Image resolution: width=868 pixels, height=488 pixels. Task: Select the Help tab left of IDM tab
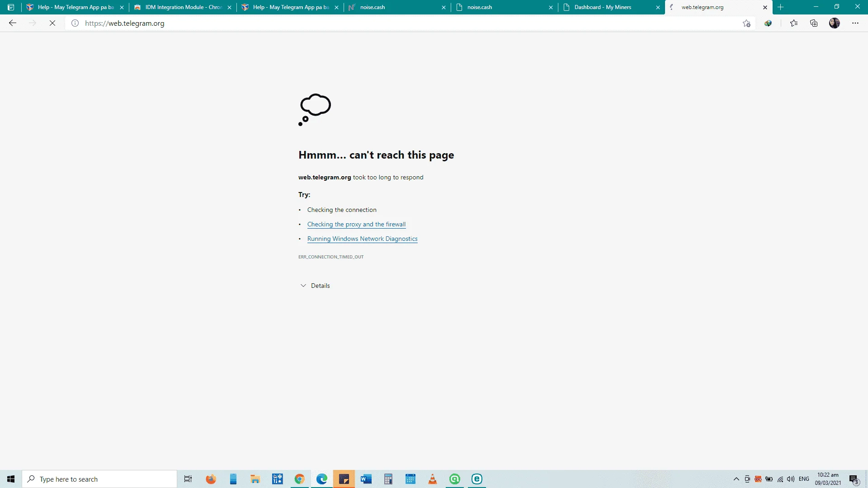click(75, 7)
